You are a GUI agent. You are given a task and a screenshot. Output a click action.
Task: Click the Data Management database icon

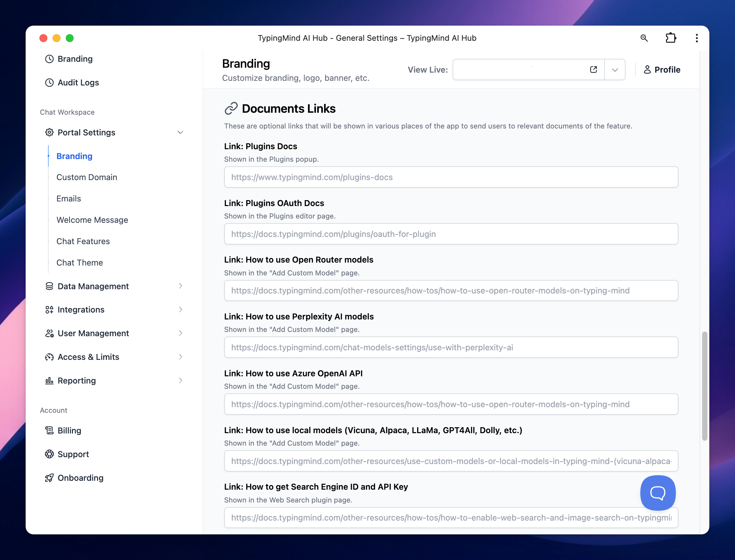click(x=49, y=286)
